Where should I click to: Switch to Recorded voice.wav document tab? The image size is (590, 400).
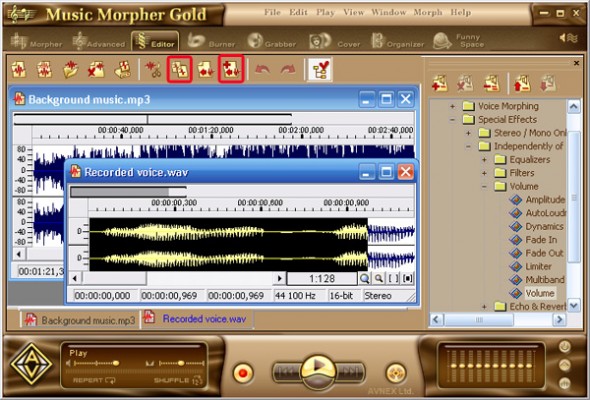[x=196, y=319]
